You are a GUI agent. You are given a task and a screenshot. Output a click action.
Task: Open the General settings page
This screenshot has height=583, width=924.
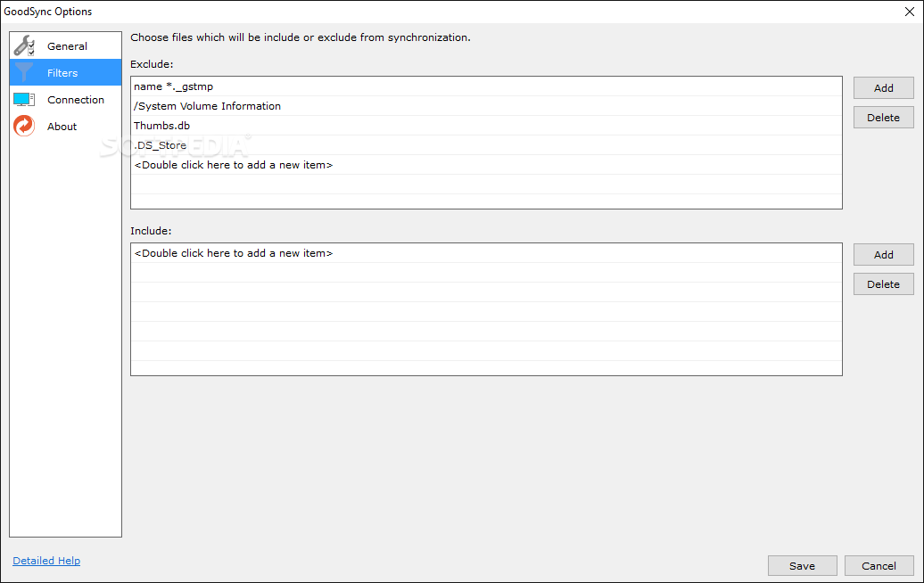[67, 46]
